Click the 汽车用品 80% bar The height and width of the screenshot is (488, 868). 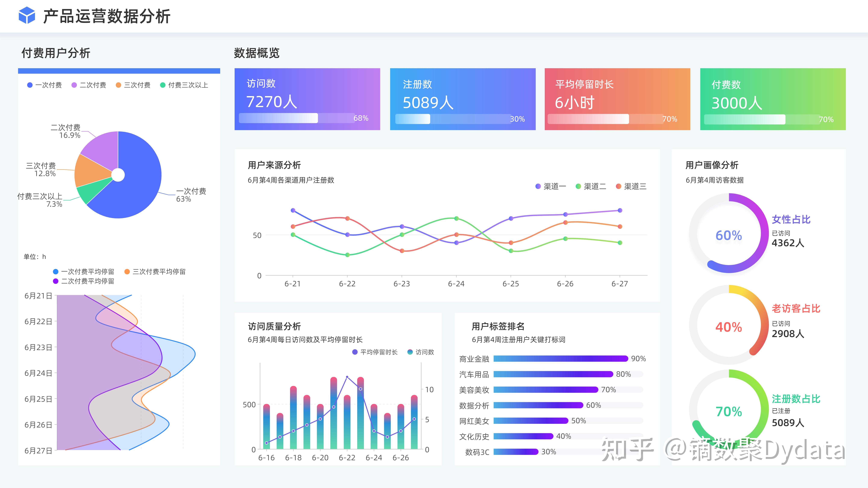tap(553, 374)
